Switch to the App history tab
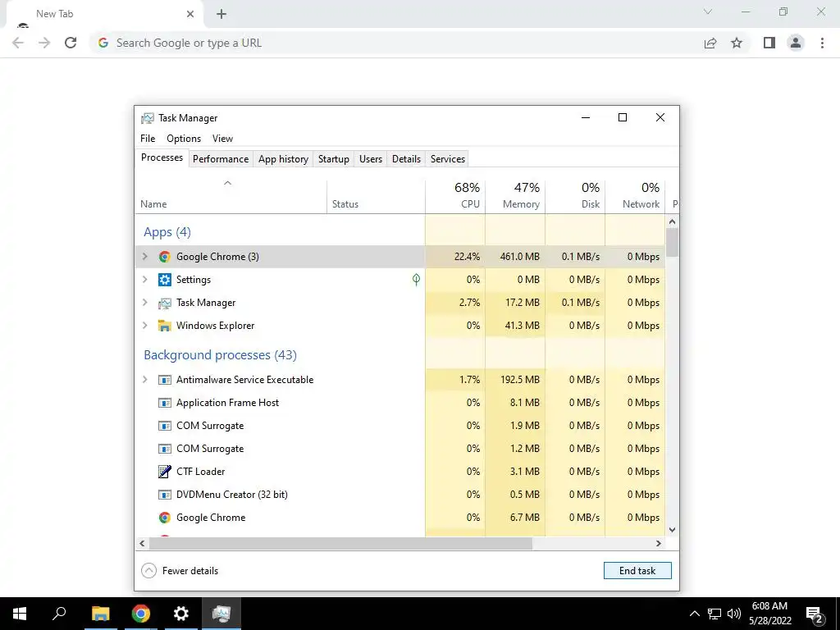 click(283, 159)
